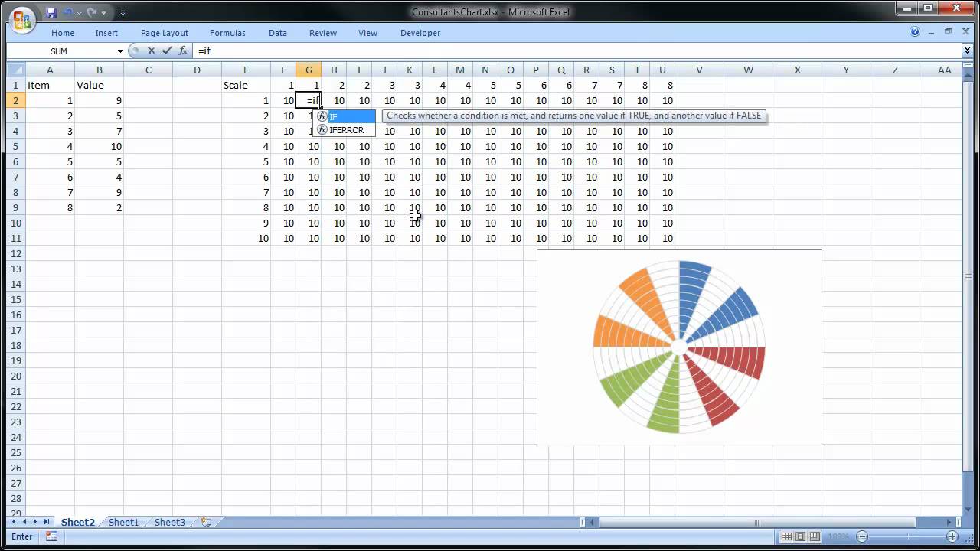The height and width of the screenshot is (551, 980).
Task: Click the Save icon in Quick Access Toolbar
Action: pyautogui.click(x=51, y=12)
